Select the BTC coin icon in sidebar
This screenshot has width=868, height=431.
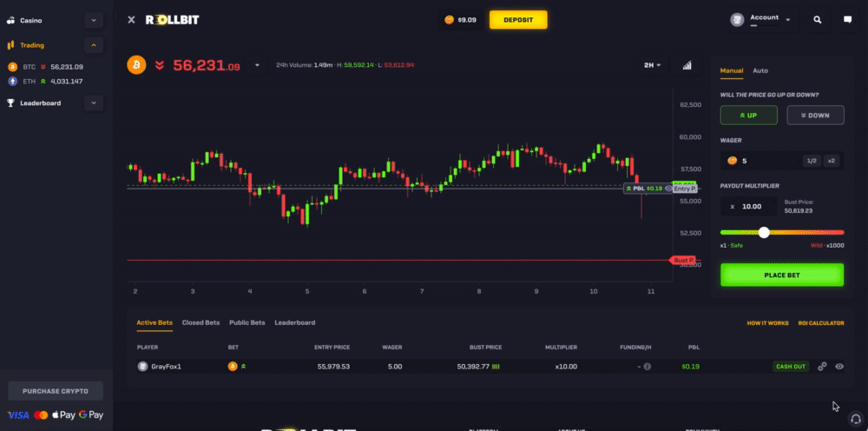[13, 67]
